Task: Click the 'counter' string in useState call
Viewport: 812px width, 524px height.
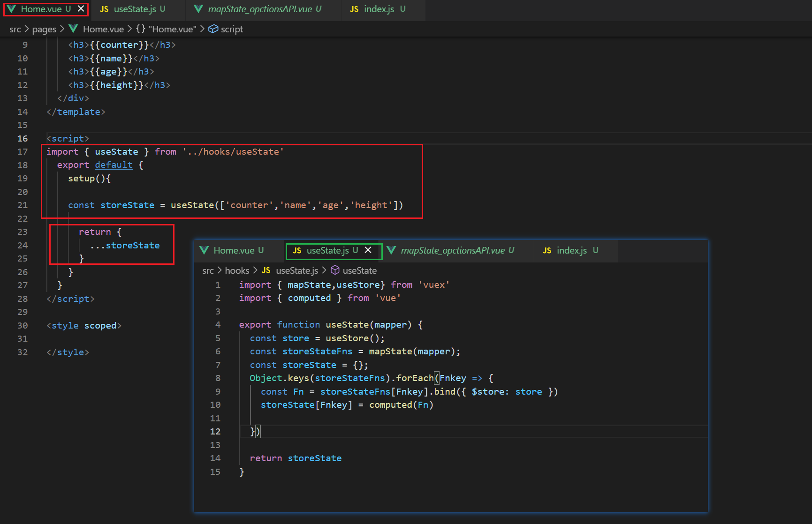Action: click(x=249, y=205)
